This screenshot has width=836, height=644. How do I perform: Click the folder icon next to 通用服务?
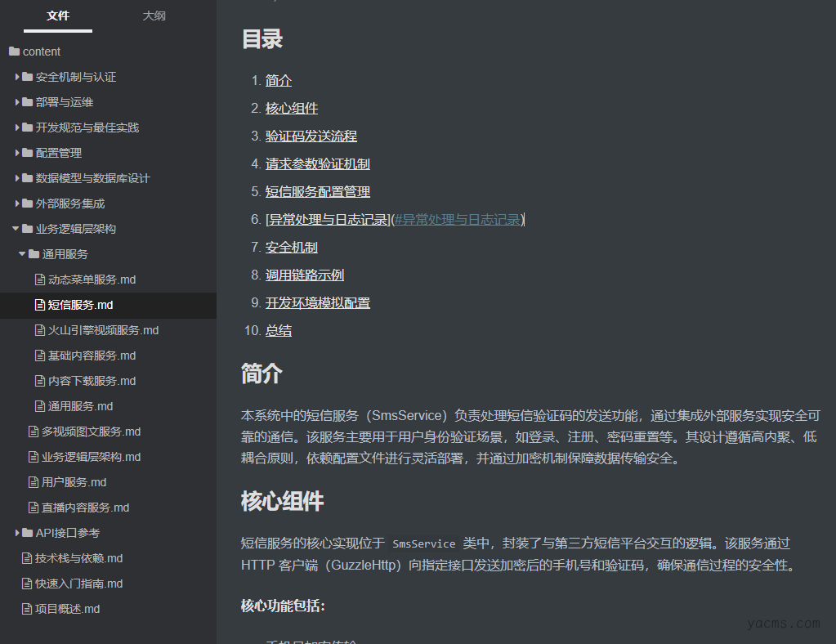click(x=34, y=253)
